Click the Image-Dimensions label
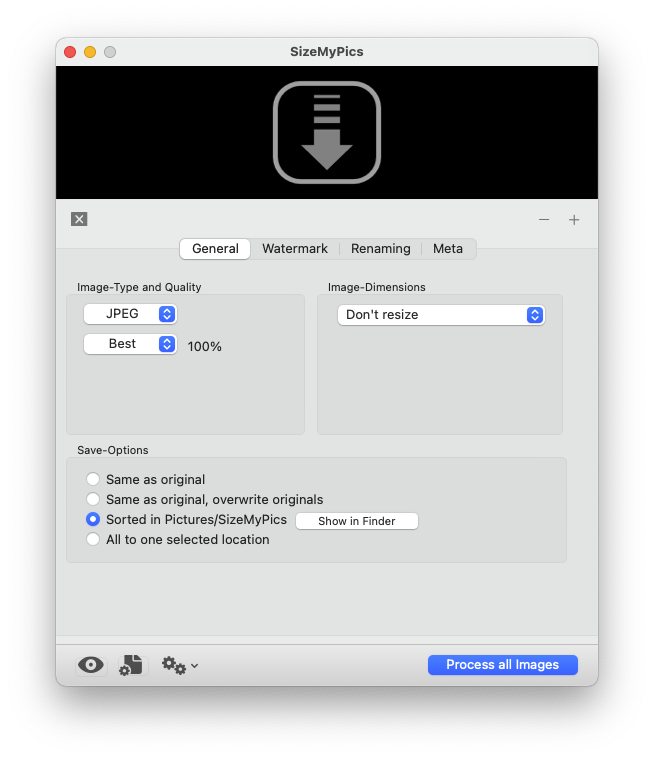 tap(377, 287)
